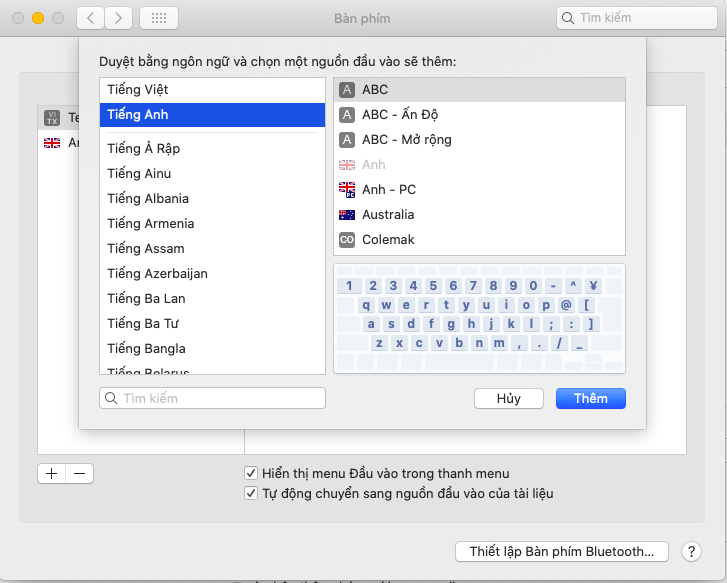
Task: Click the forward navigation arrow
Action: 119,18
